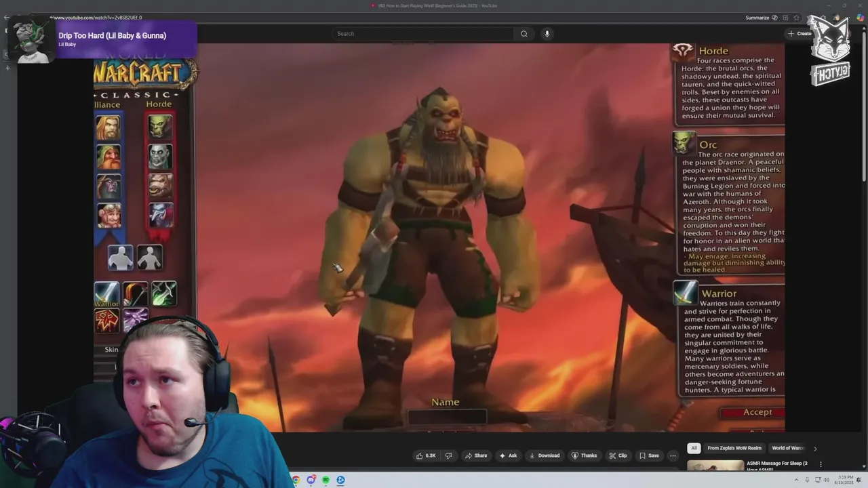Image resolution: width=868 pixels, height=488 pixels.
Task: Click the Thanks button
Action: tap(585, 455)
